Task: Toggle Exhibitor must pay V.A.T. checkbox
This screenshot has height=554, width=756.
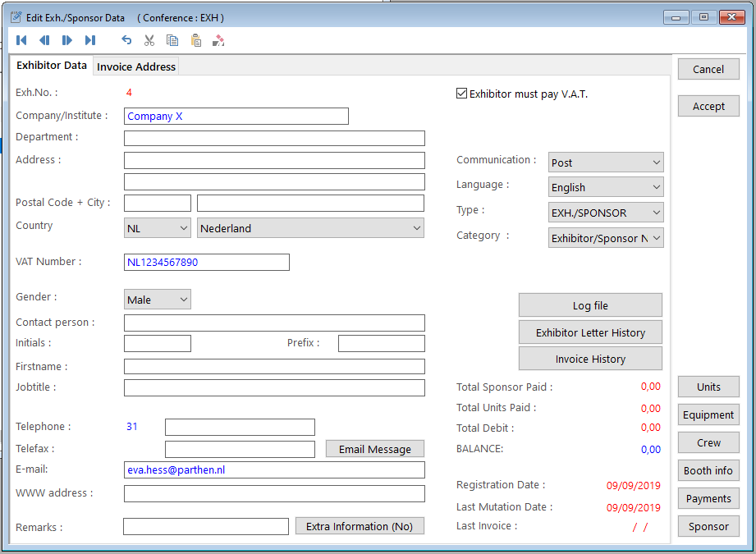Action: tap(462, 94)
